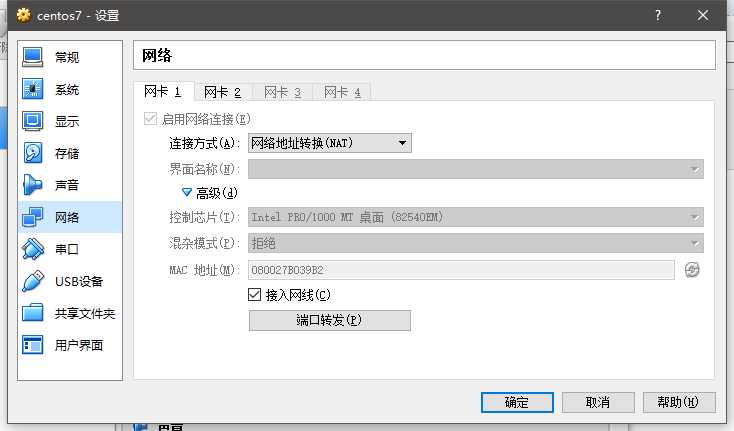
Task: Open the 连接方式 NAT dropdown
Action: click(x=330, y=143)
